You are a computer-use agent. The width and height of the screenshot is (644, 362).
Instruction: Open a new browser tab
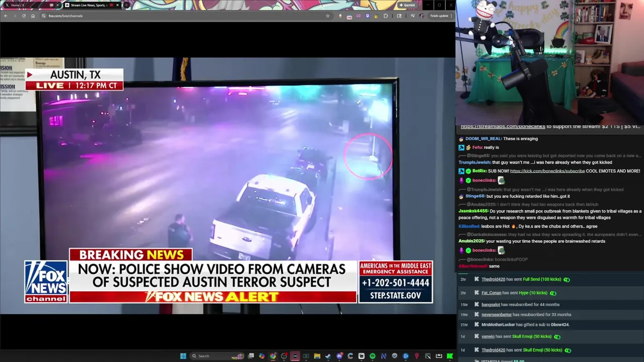tap(126, 5)
